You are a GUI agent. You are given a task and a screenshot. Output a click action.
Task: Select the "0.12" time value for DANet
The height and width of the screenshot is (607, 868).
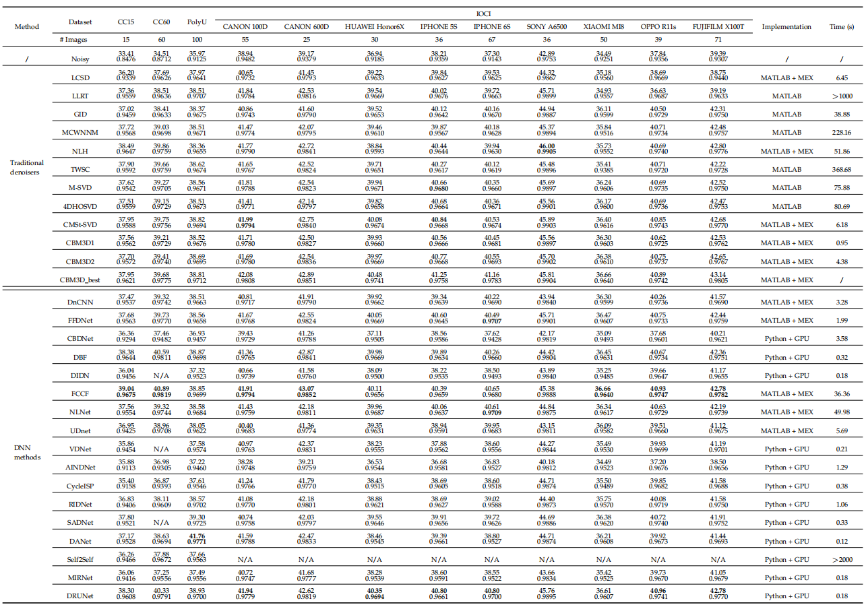841,541
